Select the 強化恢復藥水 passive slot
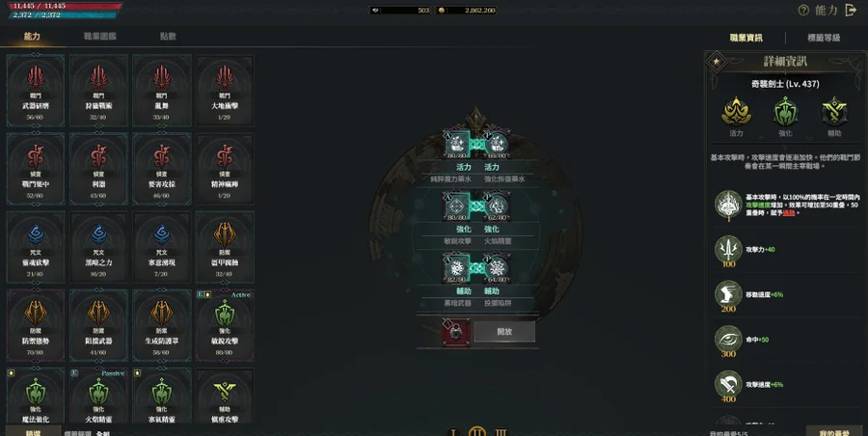The image size is (868, 436). click(x=496, y=145)
